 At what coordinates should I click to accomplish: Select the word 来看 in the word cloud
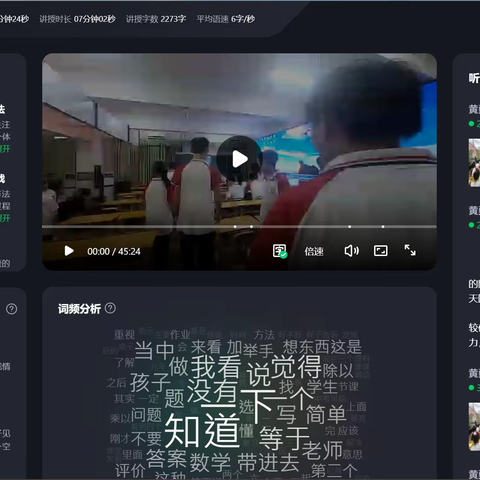(206, 347)
